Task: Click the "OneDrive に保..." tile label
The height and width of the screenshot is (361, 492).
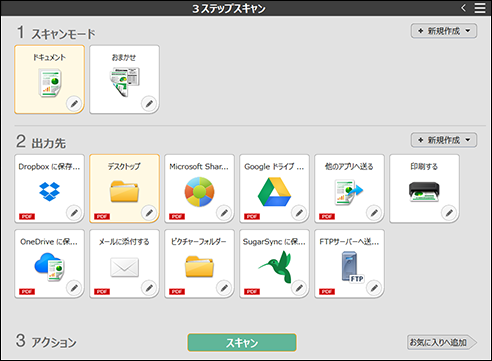Action: pyautogui.click(x=49, y=242)
